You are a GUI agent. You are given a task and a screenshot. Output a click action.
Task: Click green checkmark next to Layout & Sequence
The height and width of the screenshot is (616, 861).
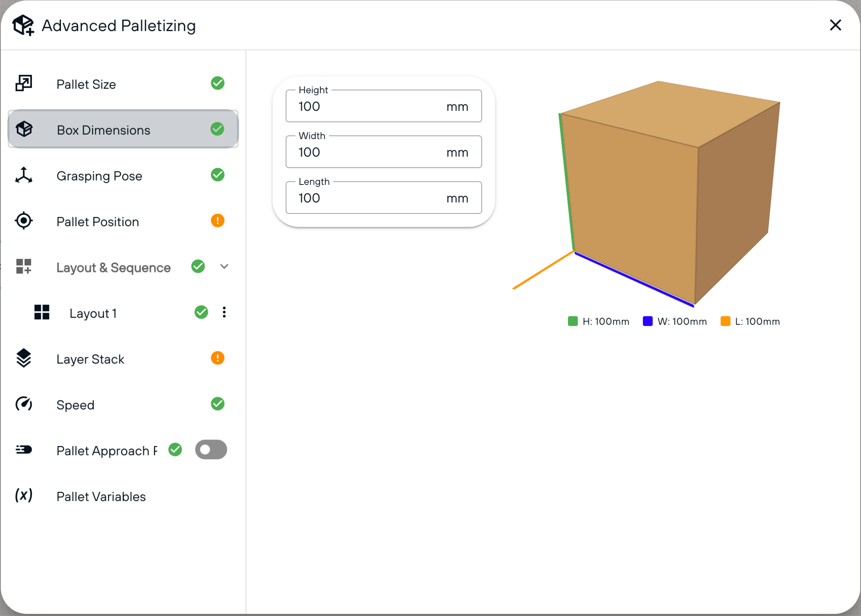(x=198, y=266)
